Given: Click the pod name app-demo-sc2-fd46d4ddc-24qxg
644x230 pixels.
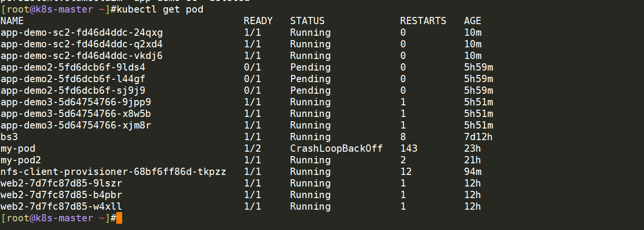Looking at the screenshot, I should [x=82, y=33].
